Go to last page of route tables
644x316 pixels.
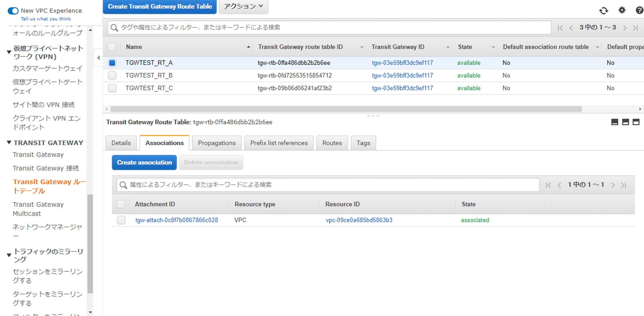click(x=635, y=28)
